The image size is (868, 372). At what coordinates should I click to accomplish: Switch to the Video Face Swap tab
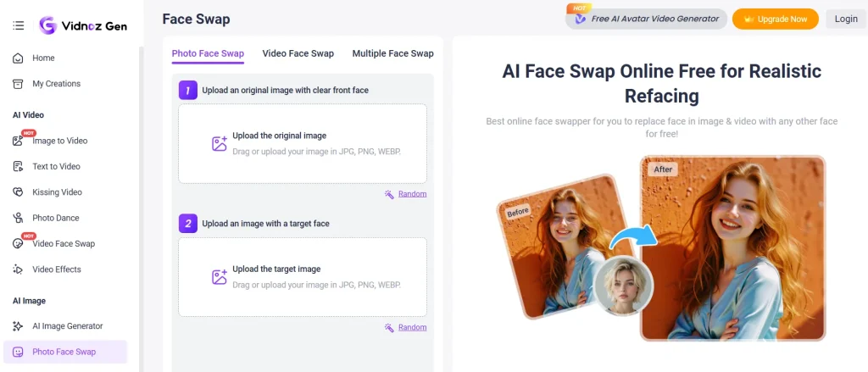[x=298, y=53]
